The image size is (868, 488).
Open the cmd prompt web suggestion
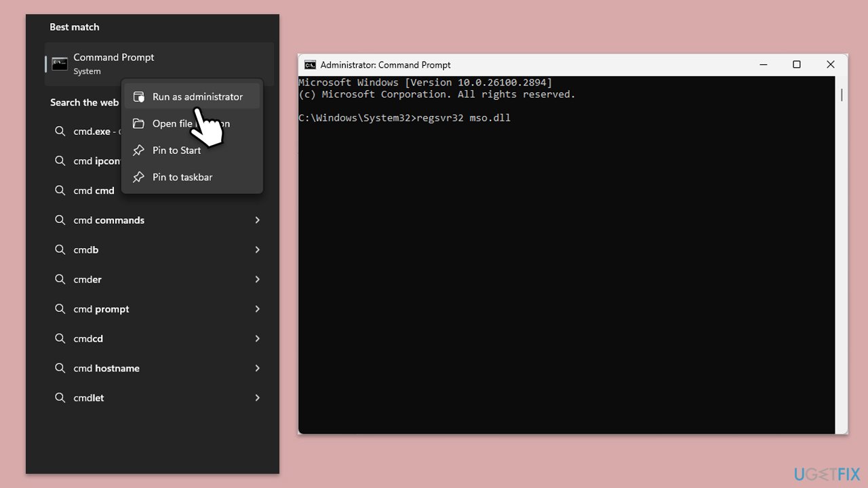click(x=159, y=309)
